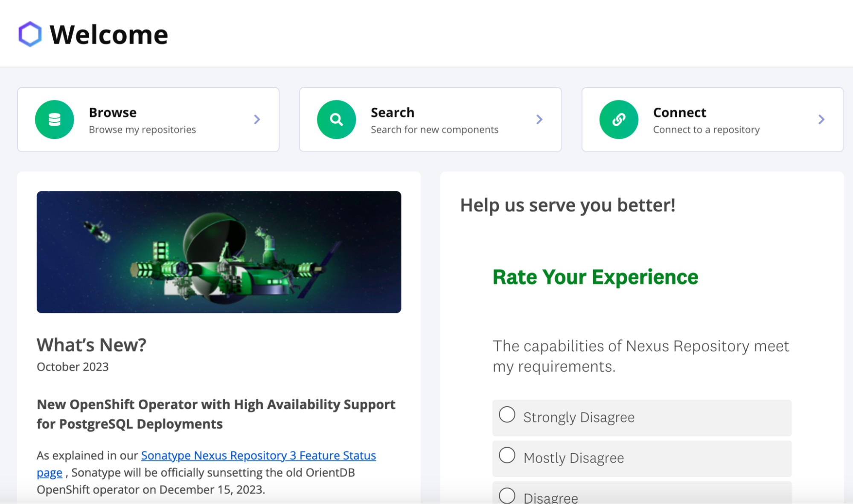Viewport: 853px width, 504px height.
Task: Follow the 'page' hyperlink text
Action: coord(49,472)
